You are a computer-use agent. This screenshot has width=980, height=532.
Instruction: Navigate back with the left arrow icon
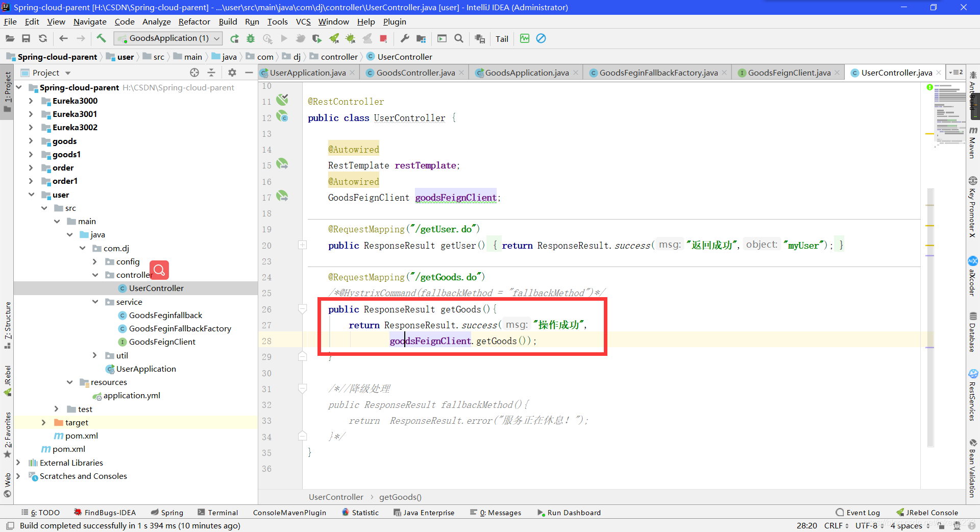coord(63,38)
